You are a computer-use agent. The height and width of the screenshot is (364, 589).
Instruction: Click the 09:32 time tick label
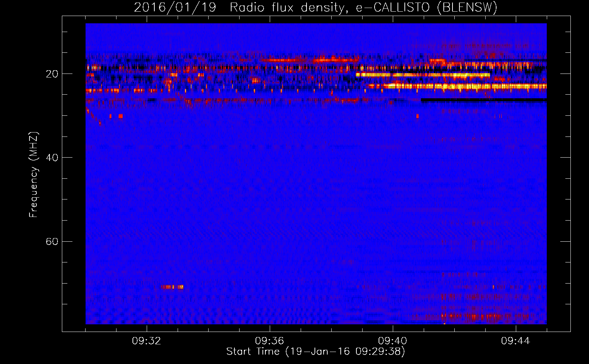point(147,341)
